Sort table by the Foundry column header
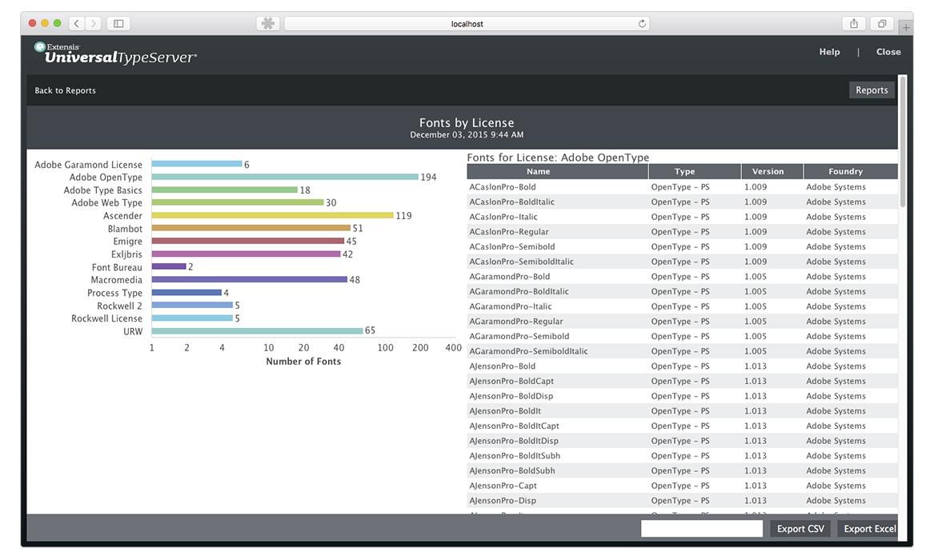934x560 pixels. point(851,171)
